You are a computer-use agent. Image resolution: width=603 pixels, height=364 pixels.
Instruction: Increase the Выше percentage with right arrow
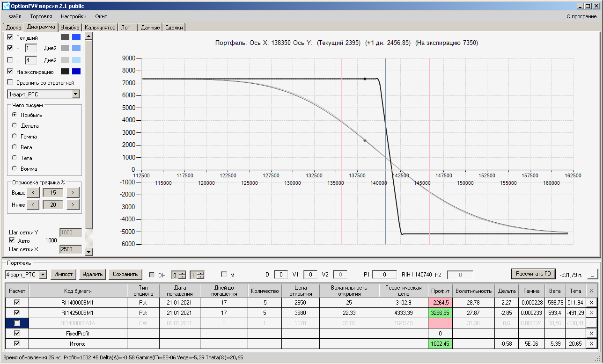click(x=73, y=193)
